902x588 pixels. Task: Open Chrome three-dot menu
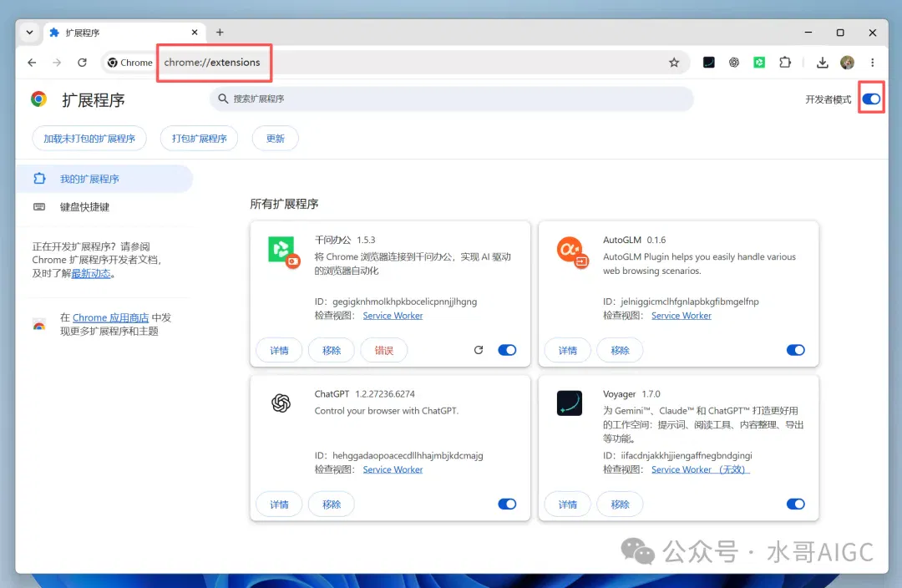tap(872, 63)
